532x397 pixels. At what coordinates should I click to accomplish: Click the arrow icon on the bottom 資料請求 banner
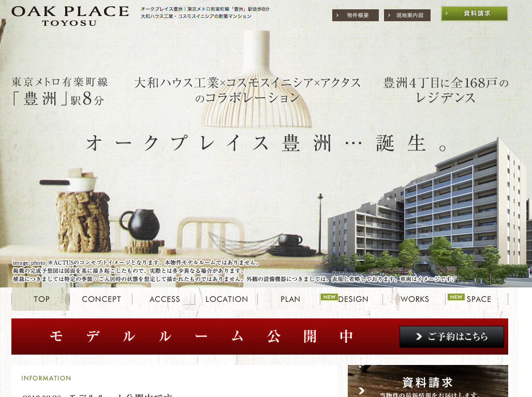click(x=362, y=390)
